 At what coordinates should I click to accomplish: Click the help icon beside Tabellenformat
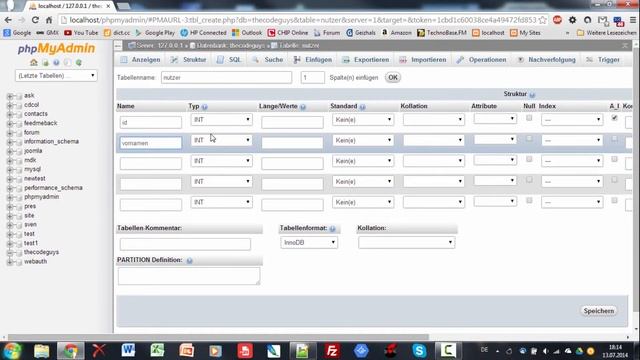tap(333, 229)
